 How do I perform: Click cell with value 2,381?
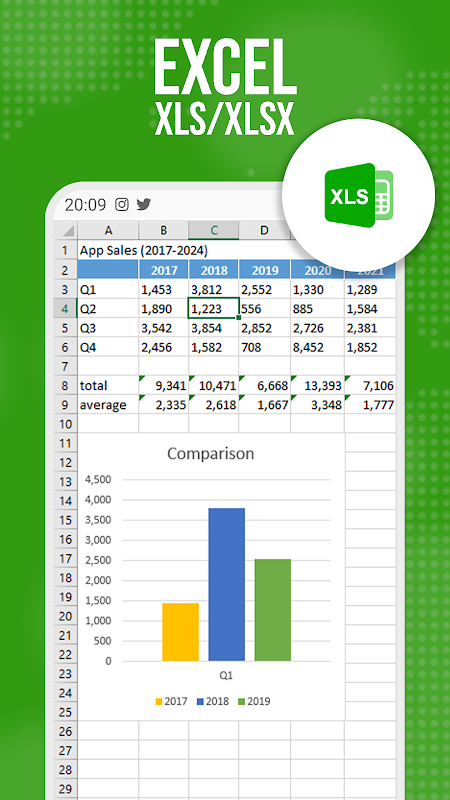370,328
